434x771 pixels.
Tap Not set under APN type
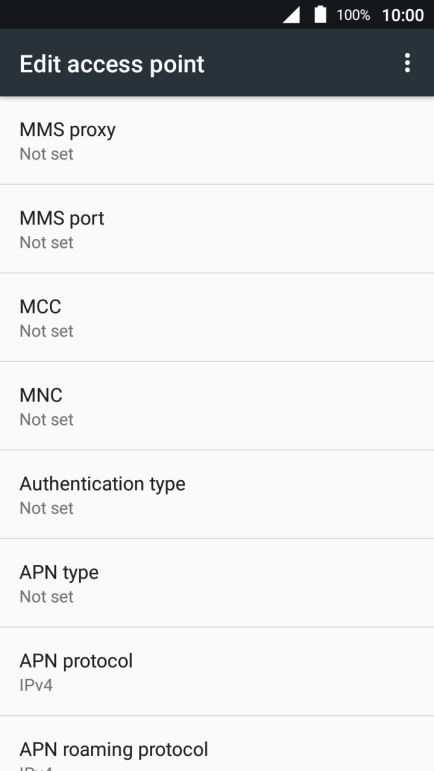click(46, 596)
